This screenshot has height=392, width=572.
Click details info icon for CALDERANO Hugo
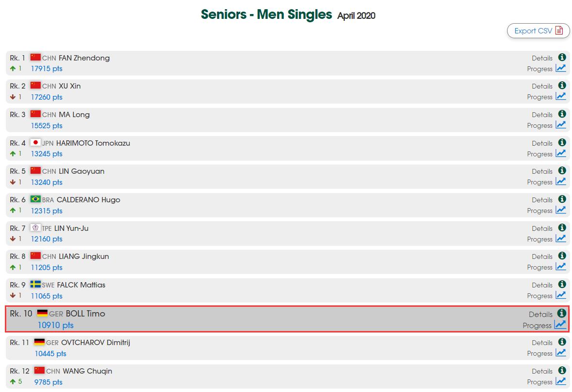[x=562, y=199]
